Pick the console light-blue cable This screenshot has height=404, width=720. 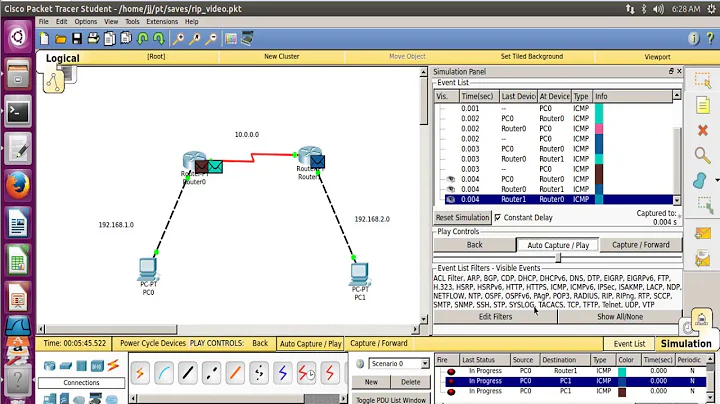(x=163, y=373)
